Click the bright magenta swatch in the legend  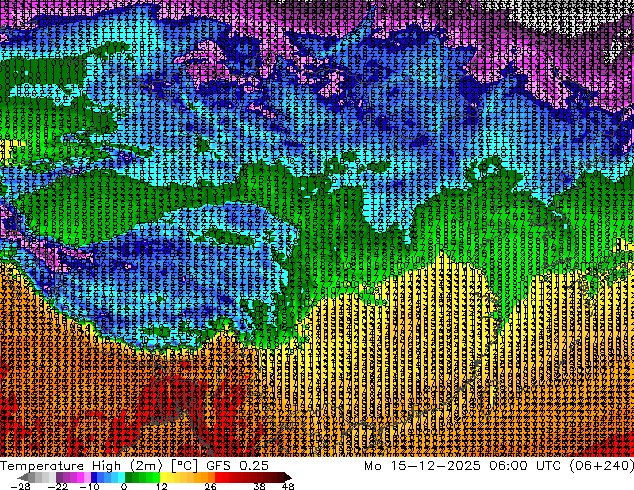coord(80,477)
